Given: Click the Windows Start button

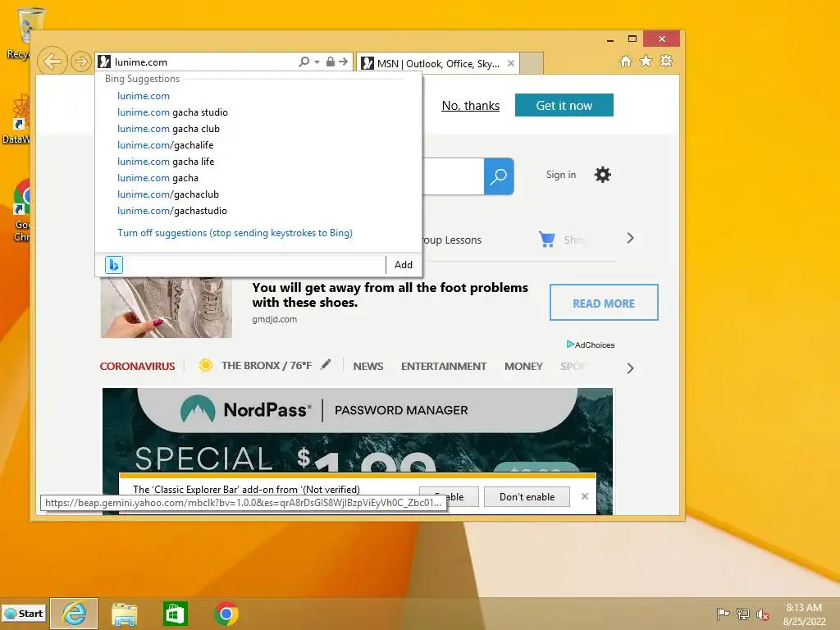Looking at the screenshot, I should coord(24,614).
